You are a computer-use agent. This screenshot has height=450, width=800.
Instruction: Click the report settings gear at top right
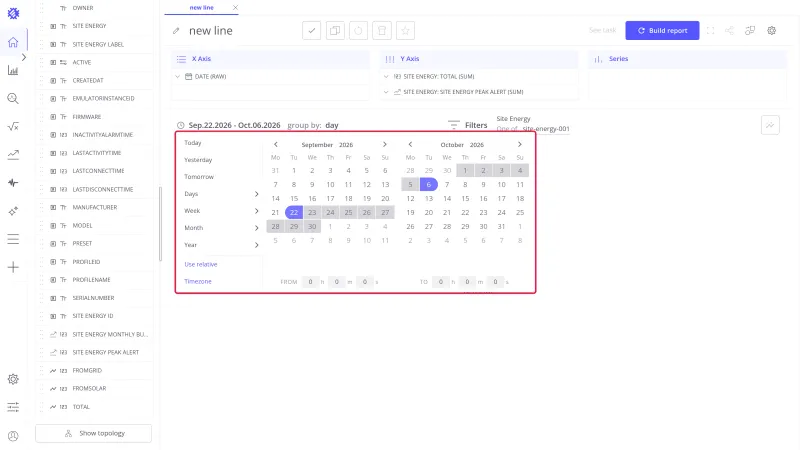tap(771, 31)
